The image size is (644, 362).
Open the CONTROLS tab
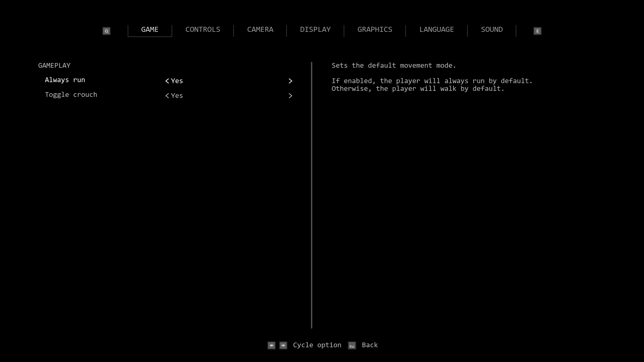203,29
